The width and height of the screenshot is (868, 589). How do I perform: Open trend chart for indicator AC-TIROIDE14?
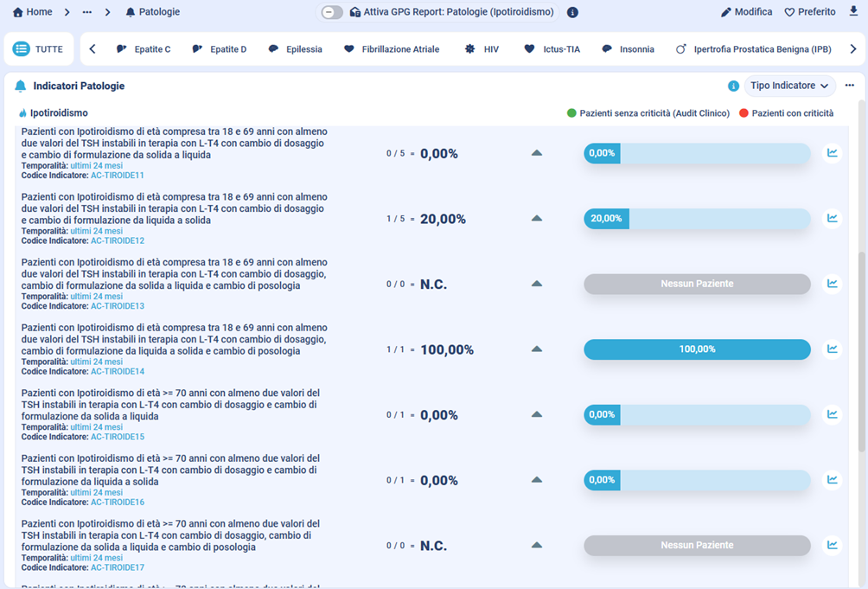(832, 349)
